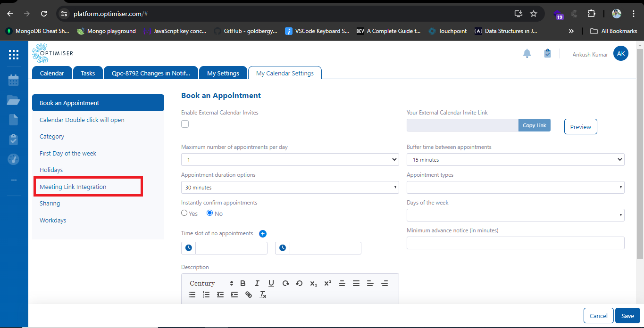Toggle bold formatting in description editor

(x=243, y=283)
